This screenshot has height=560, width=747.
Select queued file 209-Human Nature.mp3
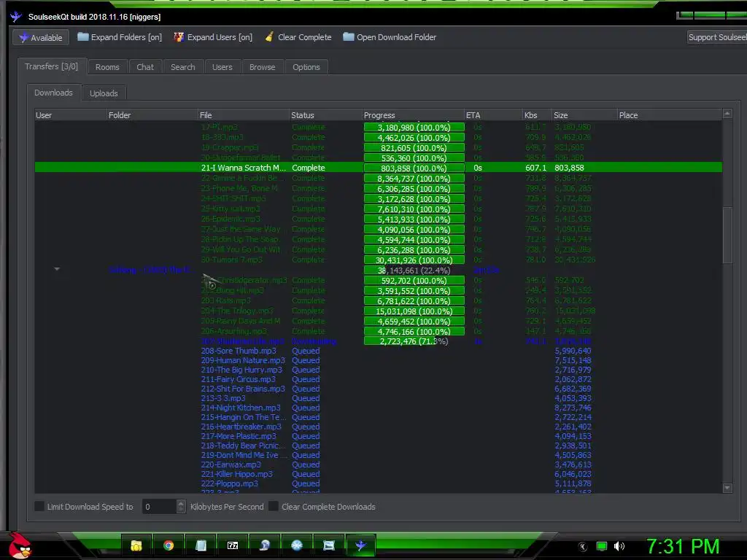[243, 360]
